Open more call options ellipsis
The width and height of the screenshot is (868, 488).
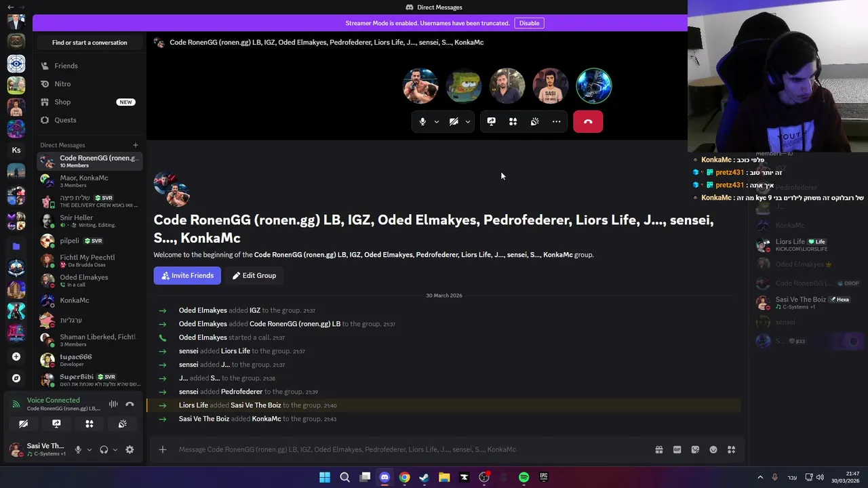pyautogui.click(x=557, y=122)
